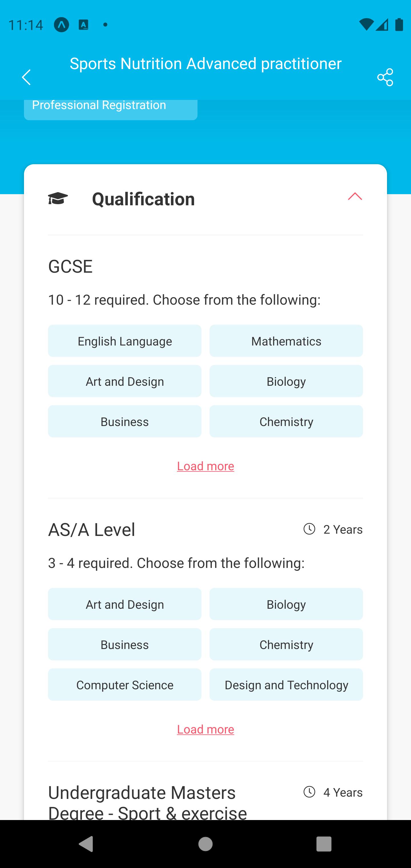Screen dimensions: 411x868
Task: Tap Android back navigation button
Action: pos(86,844)
